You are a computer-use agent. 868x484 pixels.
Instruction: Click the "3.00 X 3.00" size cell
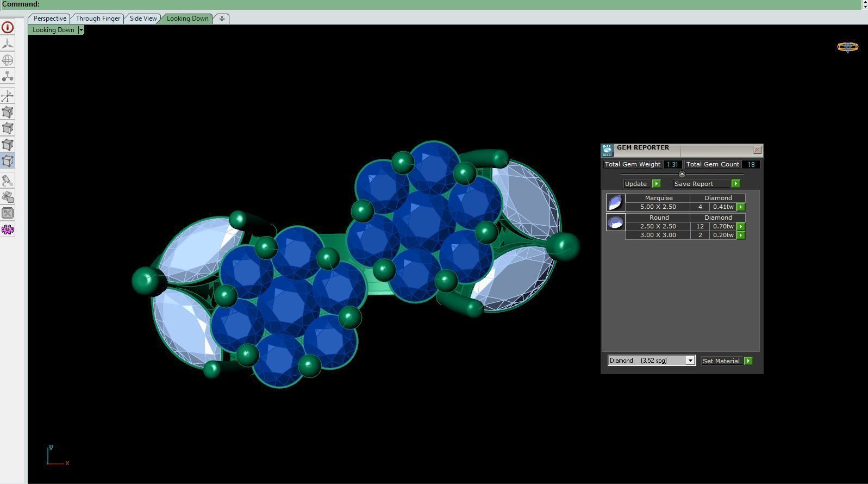[x=658, y=235]
